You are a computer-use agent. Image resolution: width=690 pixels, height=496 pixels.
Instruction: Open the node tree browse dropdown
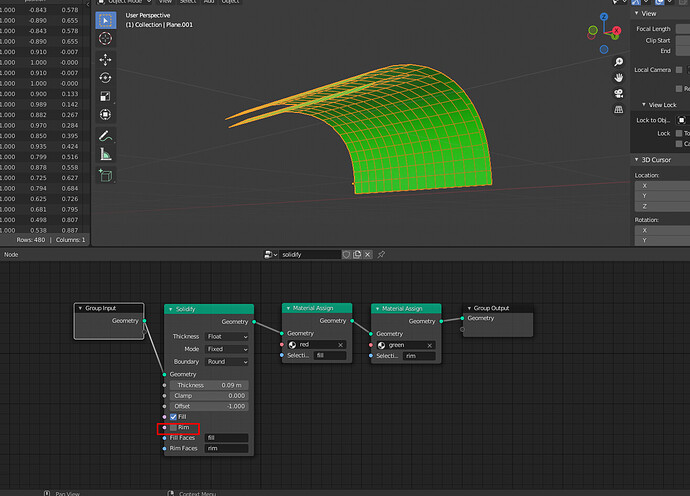tap(270, 254)
